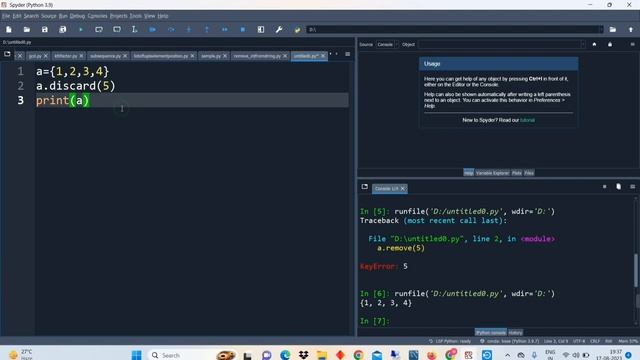Create a new file with toolbar icon
This screenshot has height=360, width=640.
click(x=9, y=29)
